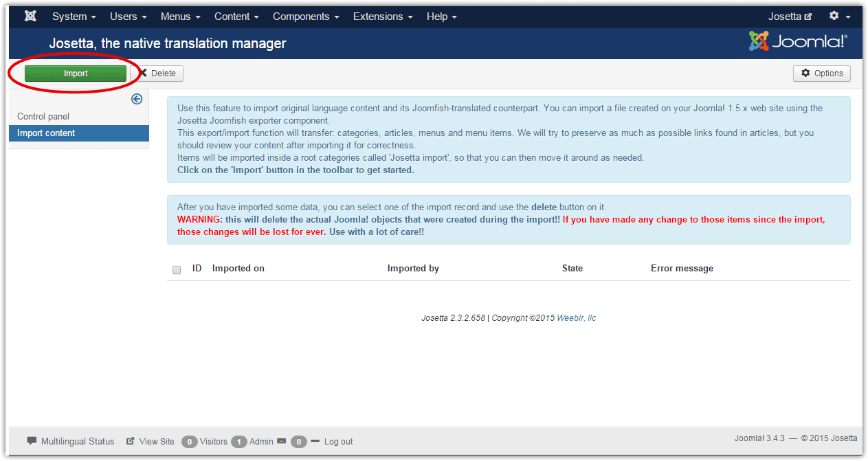Click the mail envelope icon in the footer
Screen dimensions: 868x461
pos(282,441)
